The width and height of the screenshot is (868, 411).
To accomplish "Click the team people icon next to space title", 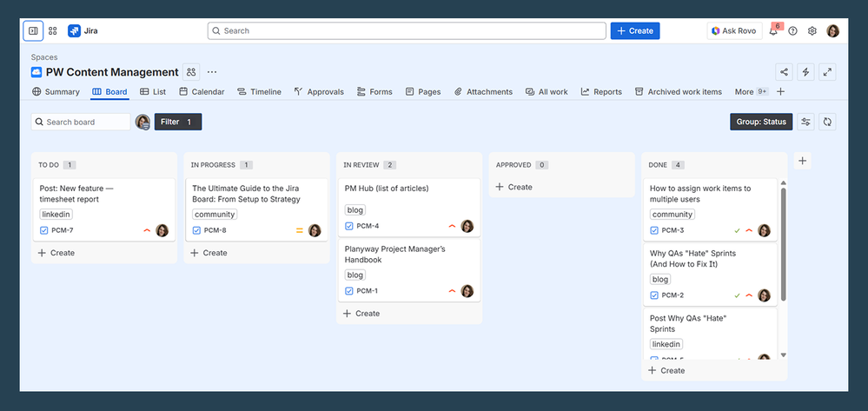I will [191, 72].
